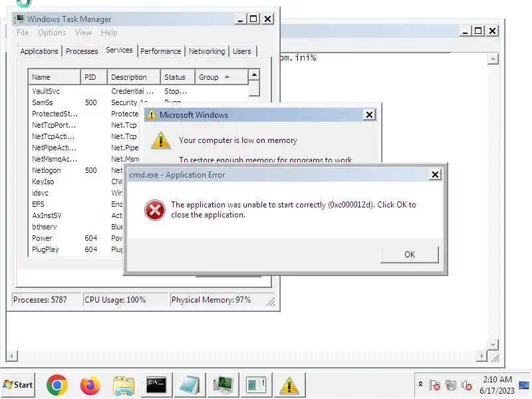532x399 pixels.
Task: Select the PlugPlay service row
Action: [76, 249]
